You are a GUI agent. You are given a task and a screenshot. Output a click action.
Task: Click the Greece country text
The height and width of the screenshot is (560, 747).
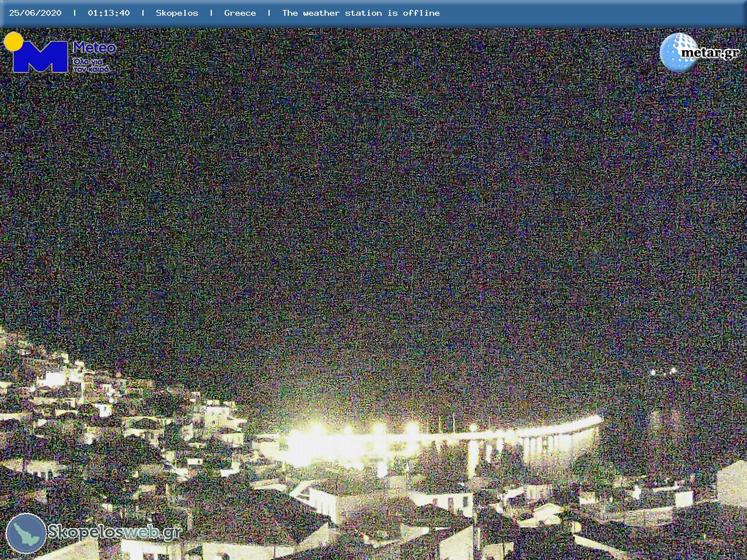pyautogui.click(x=240, y=13)
